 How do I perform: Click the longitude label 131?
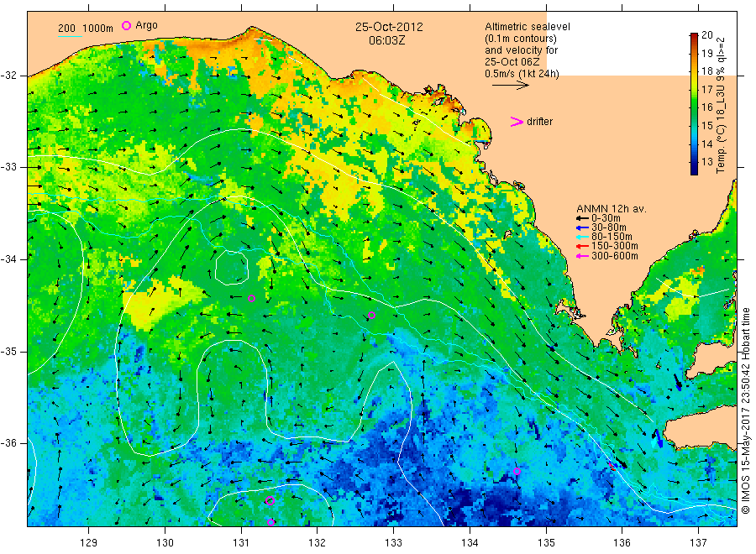pos(241,542)
